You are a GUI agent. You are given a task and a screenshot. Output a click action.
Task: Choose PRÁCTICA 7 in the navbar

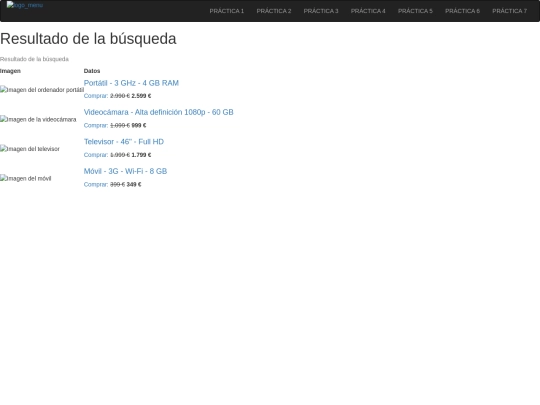[510, 11]
